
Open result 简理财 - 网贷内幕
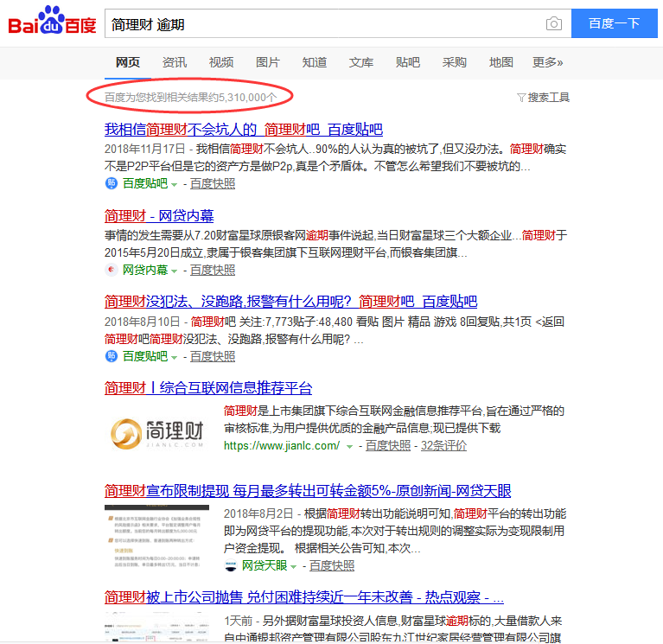(x=159, y=216)
